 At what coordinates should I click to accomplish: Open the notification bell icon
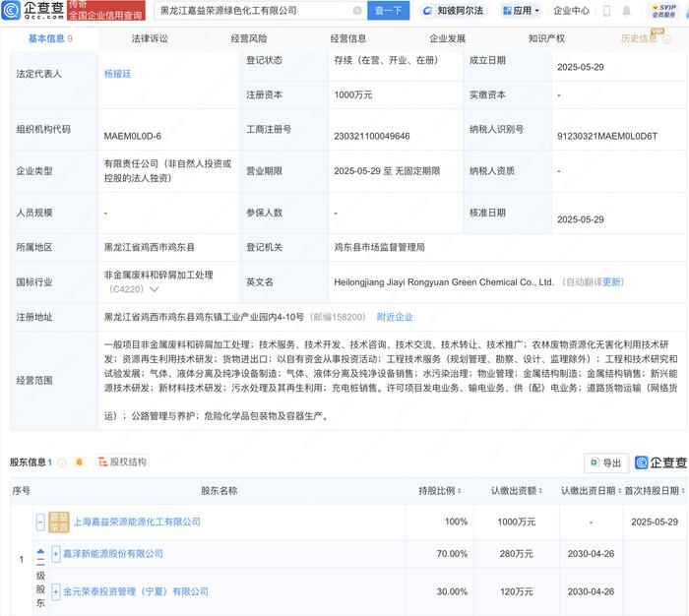pyautogui.click(x=626, y=11)
